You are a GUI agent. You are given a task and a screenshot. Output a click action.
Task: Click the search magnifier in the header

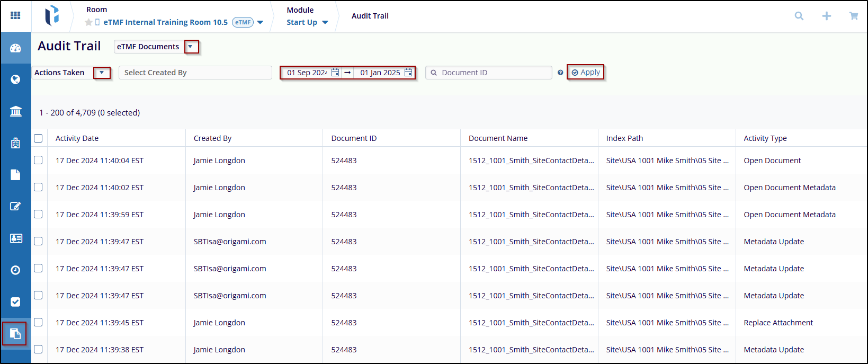799,16
